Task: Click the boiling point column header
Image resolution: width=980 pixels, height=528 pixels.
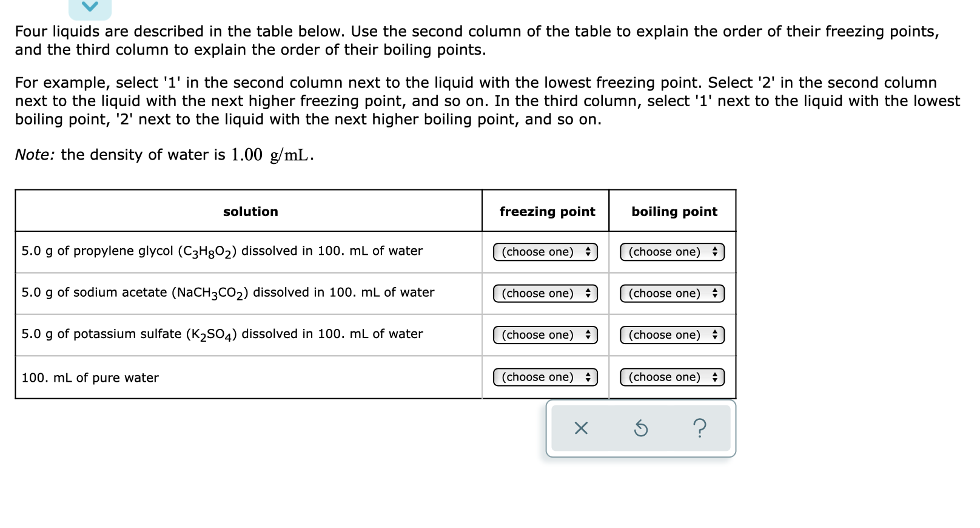Action: (673, 211)
